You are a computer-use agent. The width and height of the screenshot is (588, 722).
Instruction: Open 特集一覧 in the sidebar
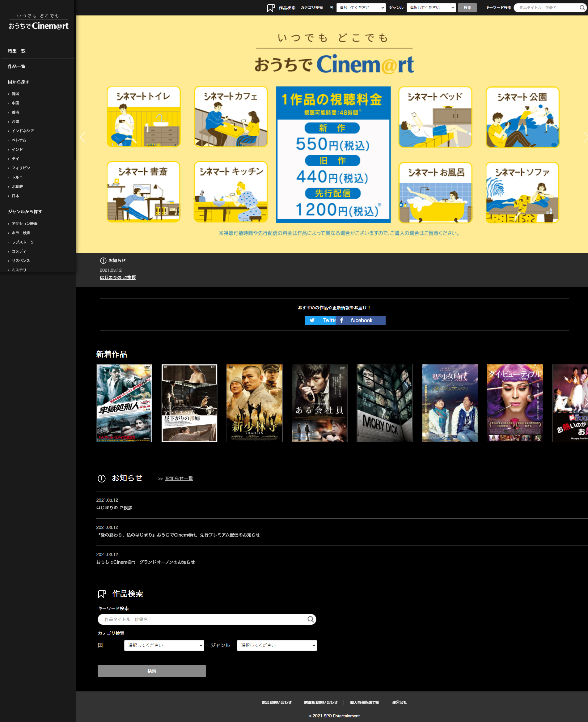click(17, 51)
